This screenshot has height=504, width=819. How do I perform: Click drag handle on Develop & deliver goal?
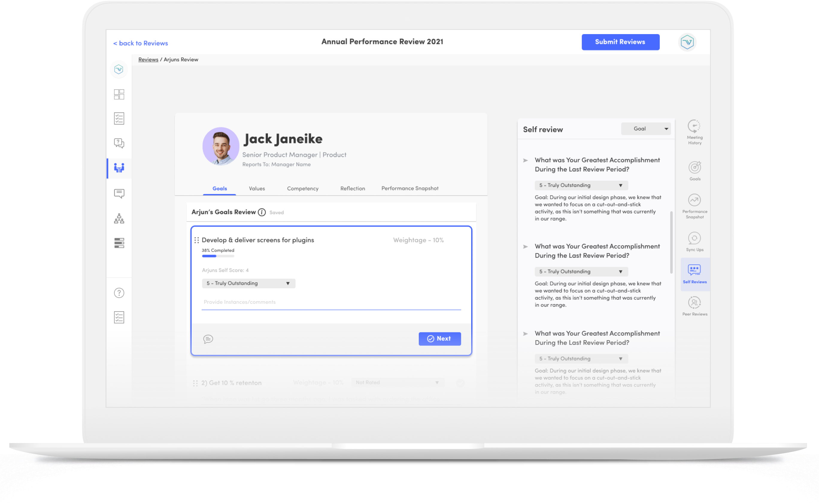click(196, 240)
